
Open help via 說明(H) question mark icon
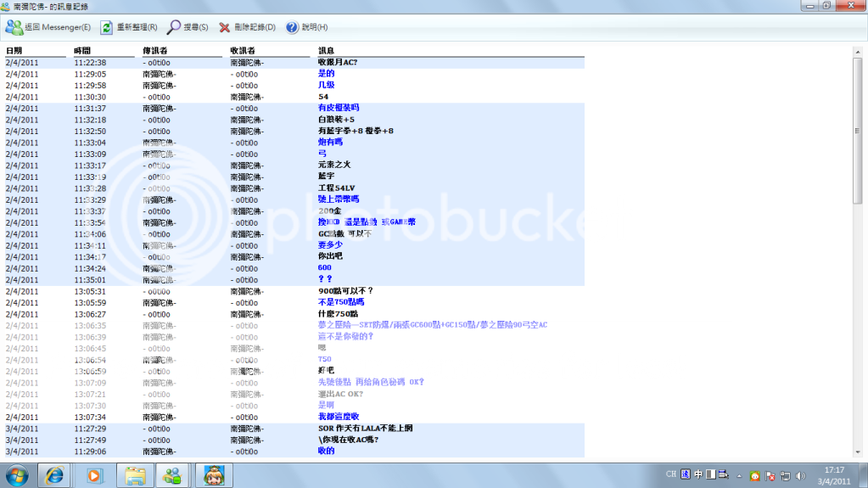click(x=306, y=27)
